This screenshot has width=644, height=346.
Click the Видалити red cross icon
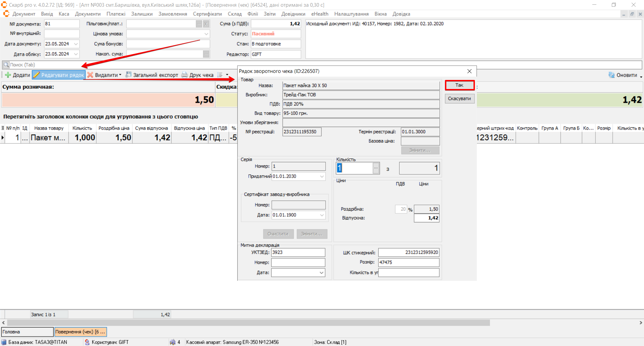click(90, 75)
